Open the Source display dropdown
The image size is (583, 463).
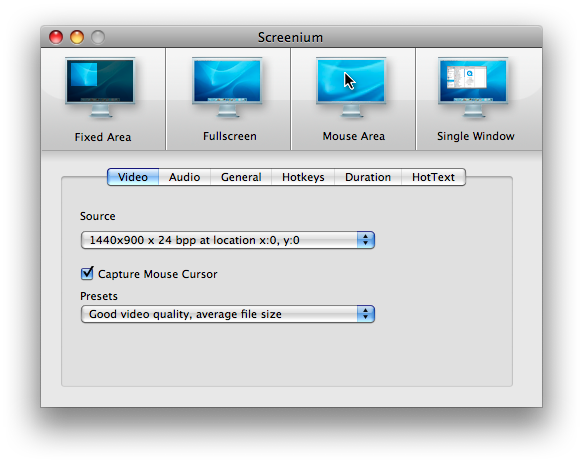pyautogui.click(x=228, y=240)
